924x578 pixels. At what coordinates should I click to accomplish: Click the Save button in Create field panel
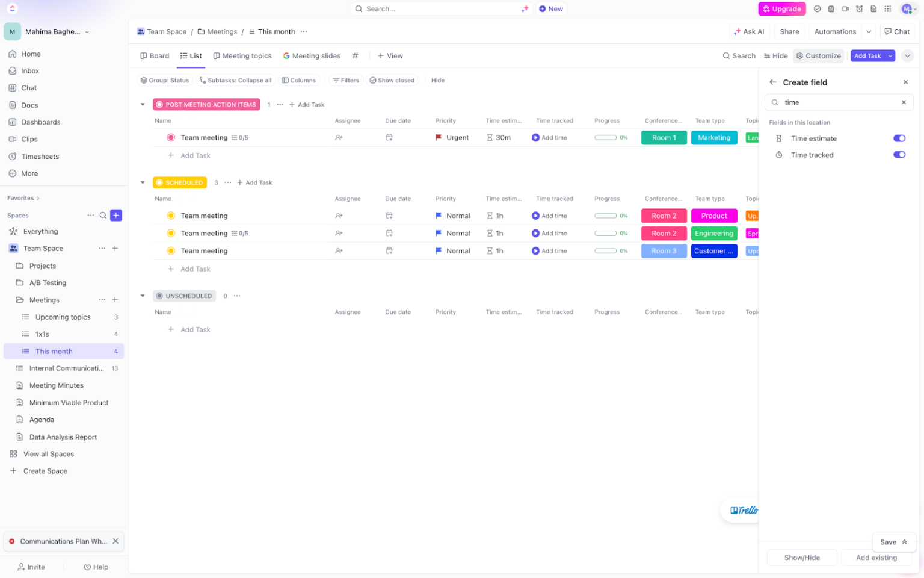coord(889,542)
